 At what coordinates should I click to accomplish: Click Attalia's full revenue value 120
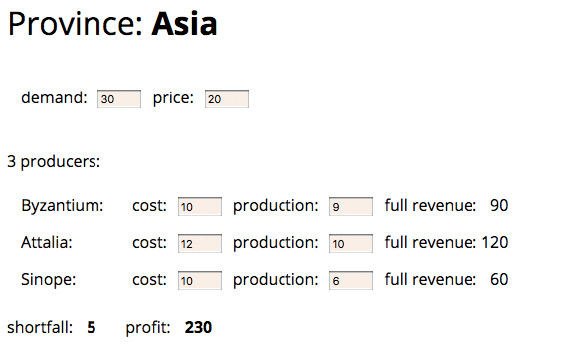click(495, 242)
